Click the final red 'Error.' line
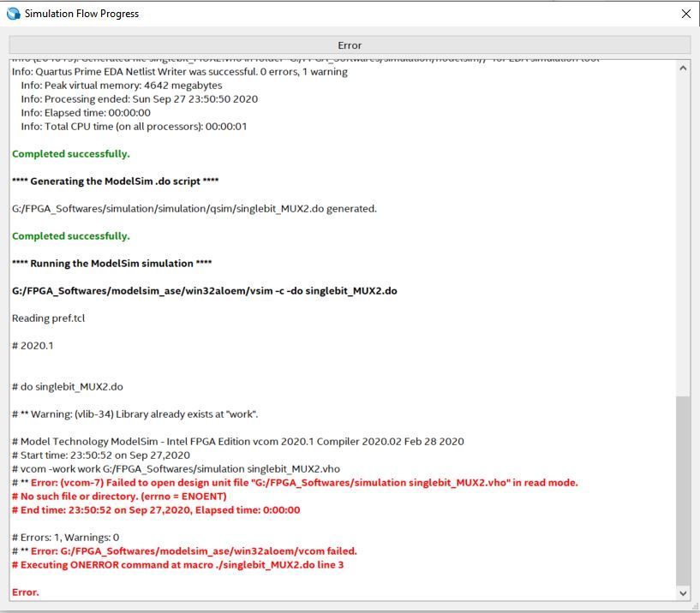This screenshot has height=613, width=700. (x=26, y=592)
